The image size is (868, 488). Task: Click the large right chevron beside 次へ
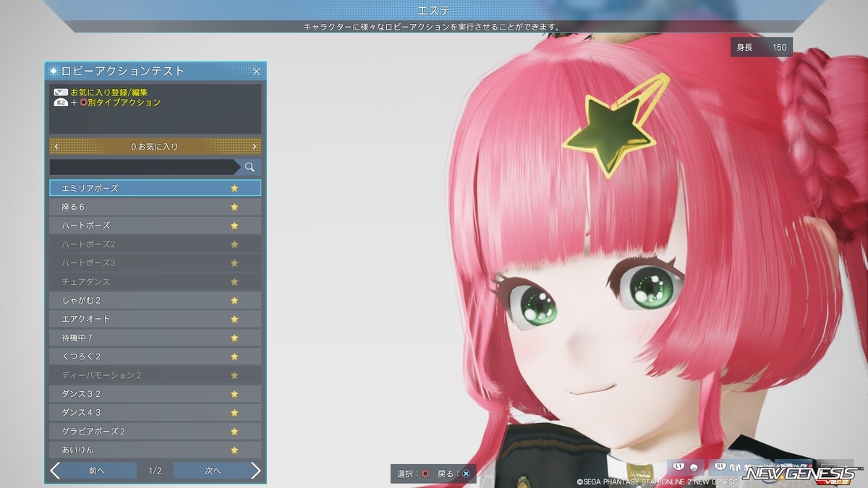tap(255, 471)
